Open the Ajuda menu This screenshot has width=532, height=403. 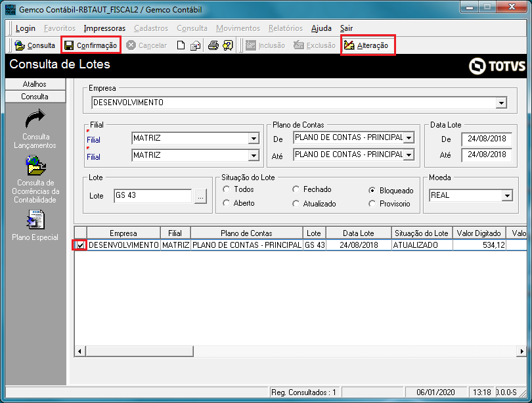pyautogui.click(x=321, y=28)
